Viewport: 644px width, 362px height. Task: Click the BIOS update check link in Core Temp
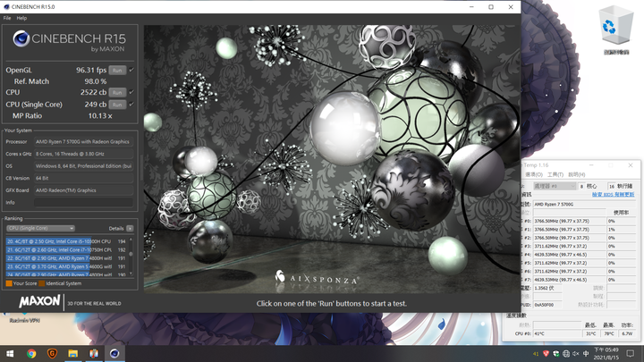click(614, 195)
